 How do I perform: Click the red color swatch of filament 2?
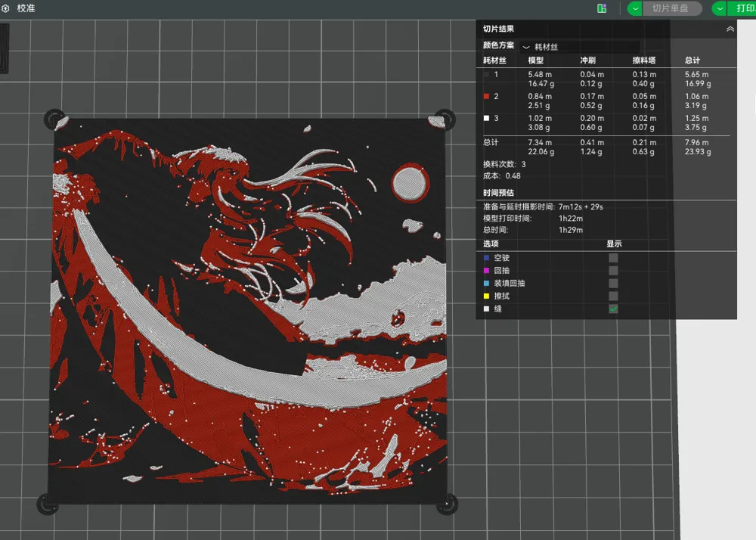pyautogui.click(x=486, y=97)
